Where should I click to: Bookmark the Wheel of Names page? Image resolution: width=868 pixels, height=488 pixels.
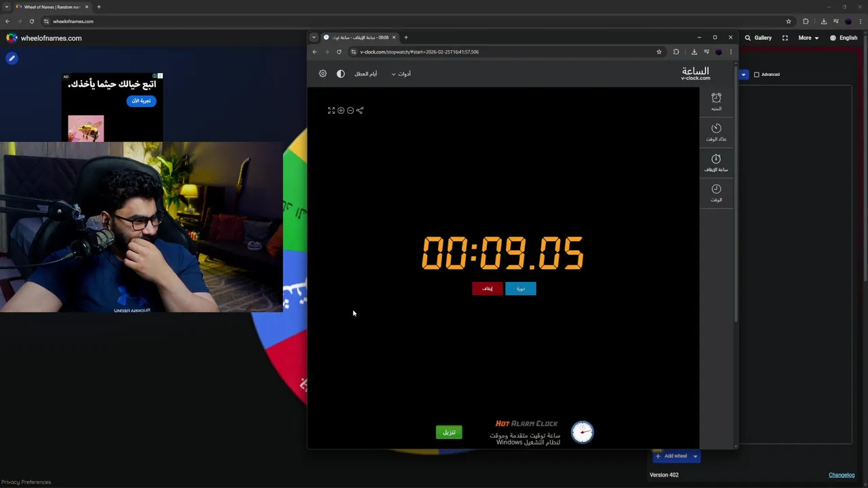788,21
